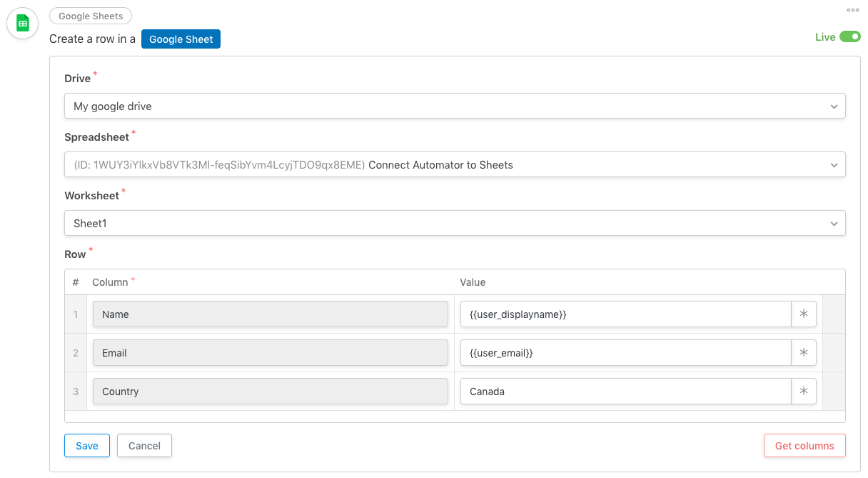The width and height of the screenshot is (868, 478).
Task: Click the Live status text
Action: tap(825, 37)
